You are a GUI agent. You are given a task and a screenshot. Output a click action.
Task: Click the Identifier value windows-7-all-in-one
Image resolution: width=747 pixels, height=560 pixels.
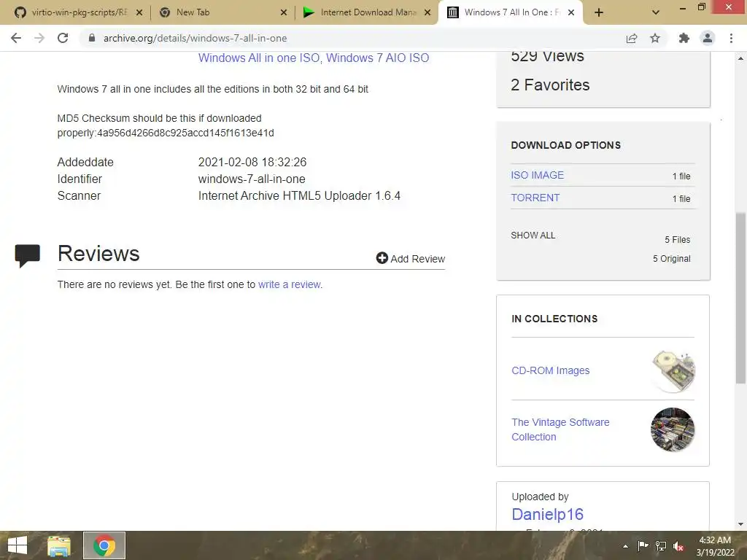coord(252,179)
